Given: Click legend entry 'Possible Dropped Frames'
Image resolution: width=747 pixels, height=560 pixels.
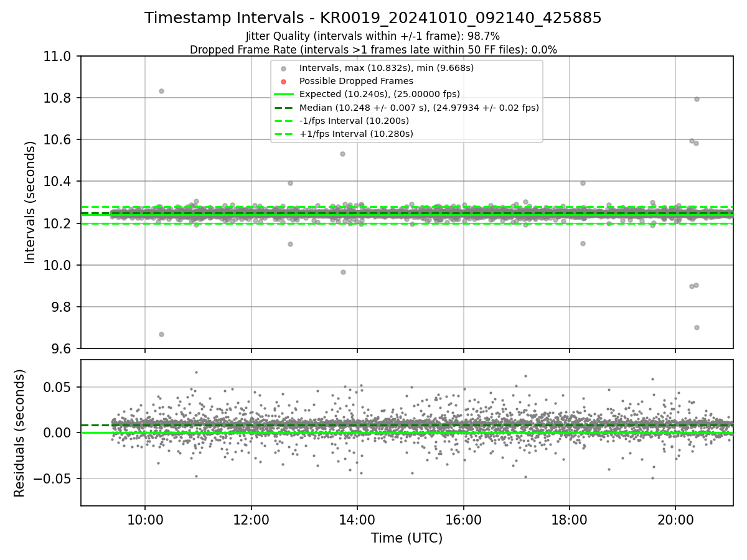Looking at the screenshot, I should pyautogui.click(x=356, y=81).
